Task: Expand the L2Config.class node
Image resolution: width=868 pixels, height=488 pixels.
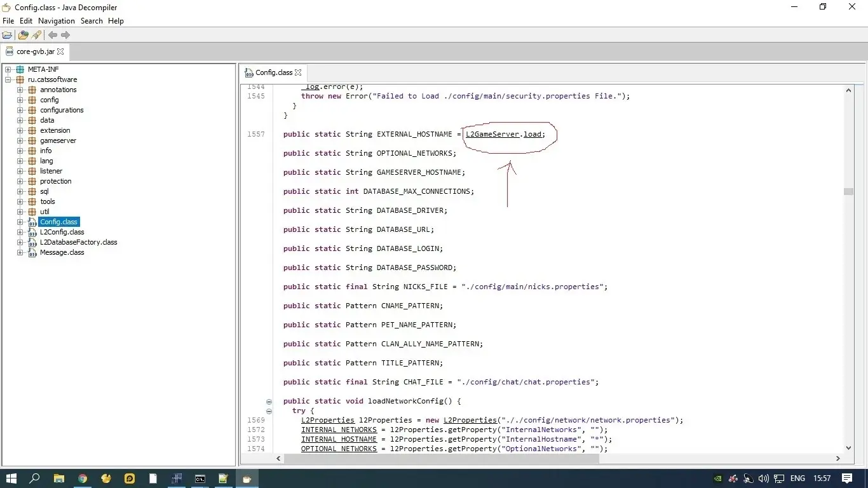Action: pyautogui.click(x=20, y=232)
